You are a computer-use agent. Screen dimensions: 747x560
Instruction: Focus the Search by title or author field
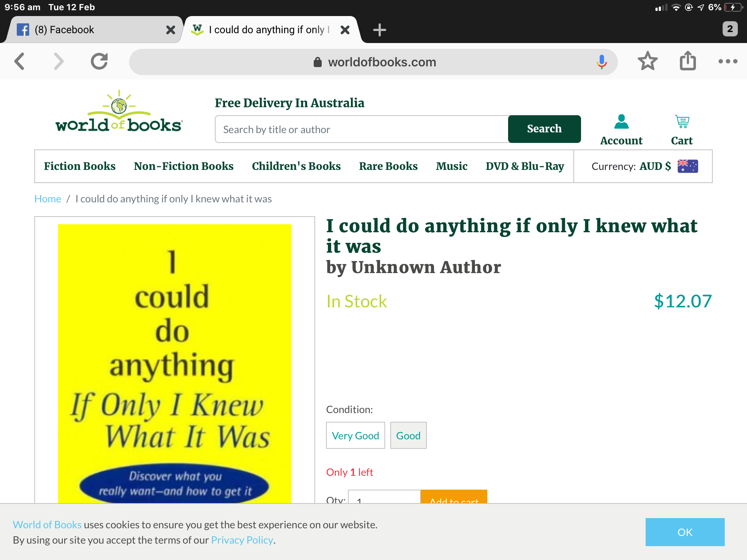coord(361,129)
